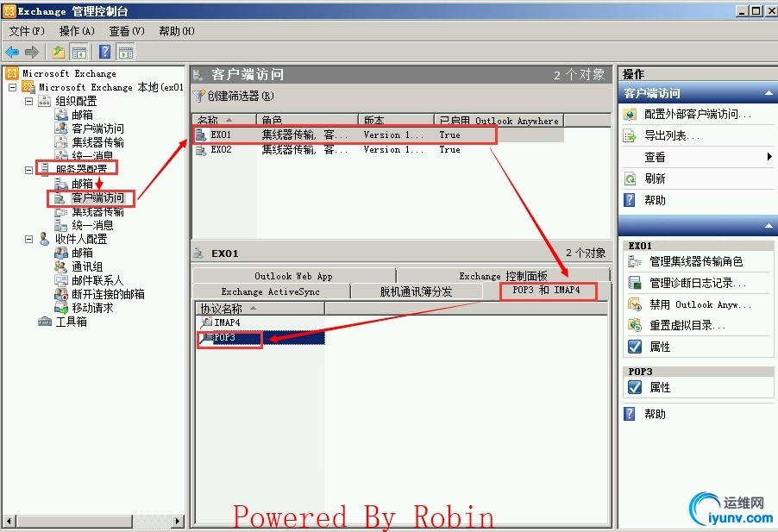Image resolution: width=778 pixels, height=532 pixels.
Task: Open the 文件(F) menu
Action: (27, 31)
